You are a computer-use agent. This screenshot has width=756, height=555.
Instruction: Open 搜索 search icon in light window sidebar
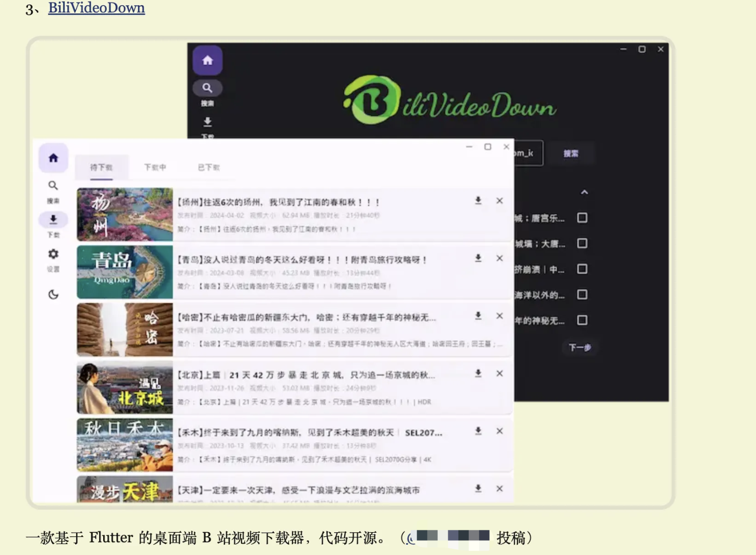(53, 186)
